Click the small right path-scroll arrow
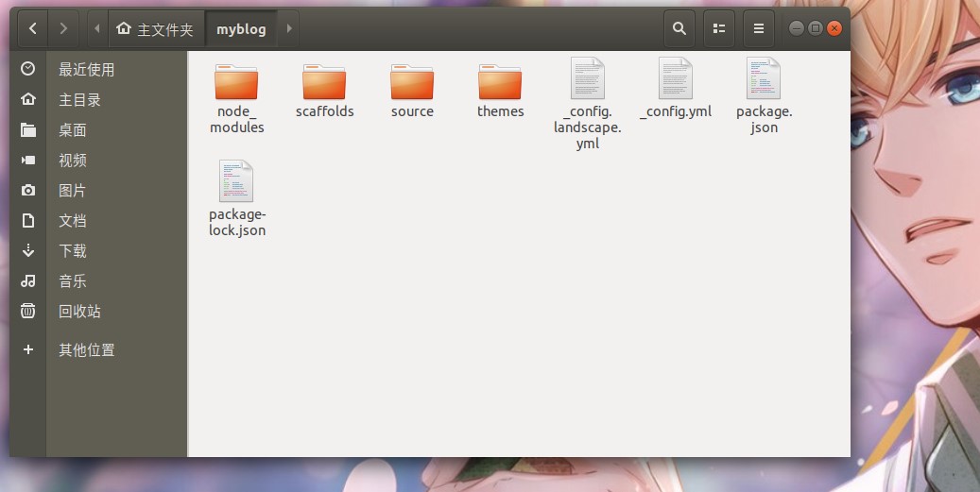Viewport: 980px width, 492px height. 289,28
